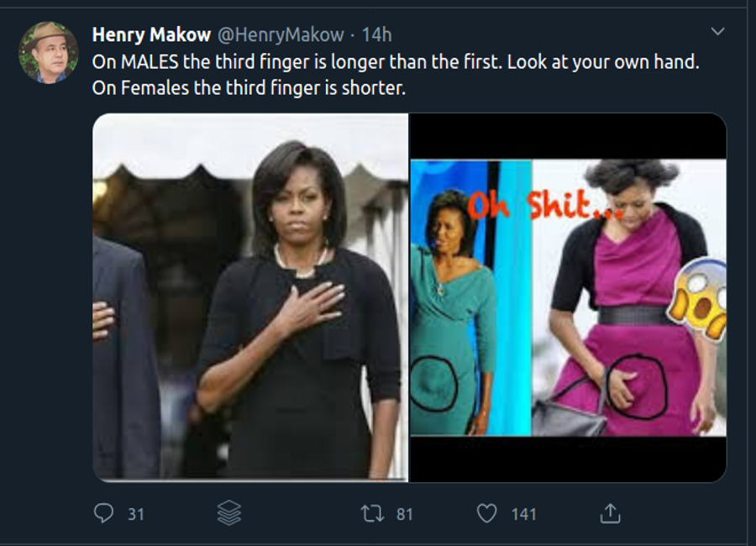This screenshot has height=546, width=756.
Task: Click the retweet arrows icon
Action: point(372,512)
